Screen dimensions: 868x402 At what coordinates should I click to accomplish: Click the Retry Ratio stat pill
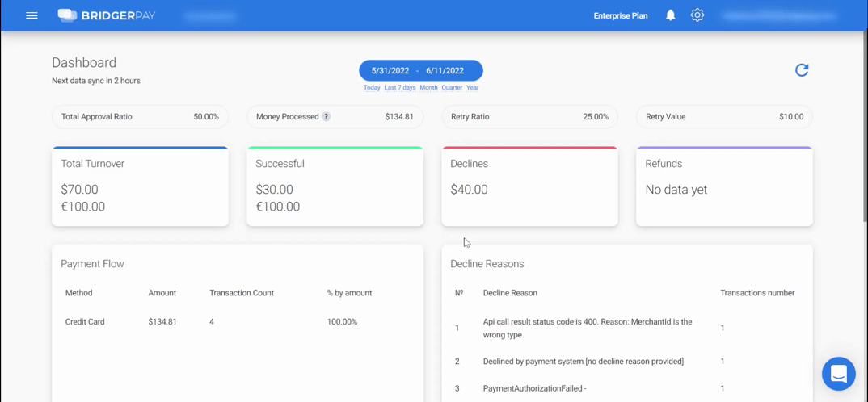point(529,117)
